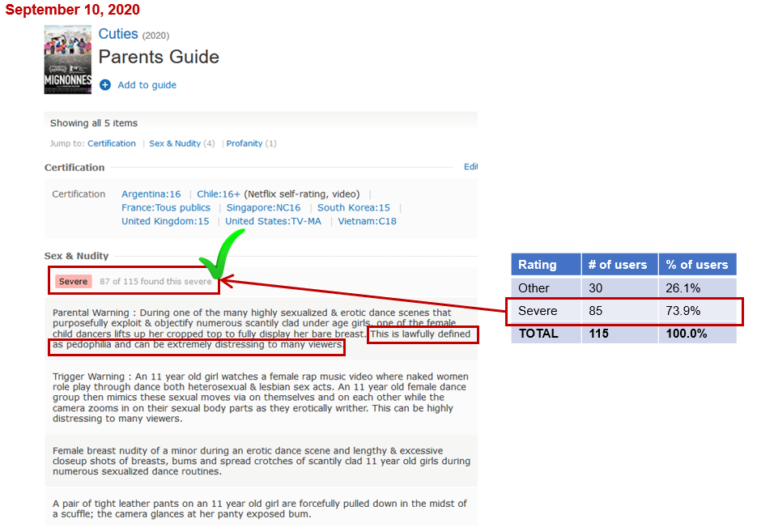The width and height of the screenshot is (774, 532).
Task: Click the 115 total users cell
Action: 598,334
